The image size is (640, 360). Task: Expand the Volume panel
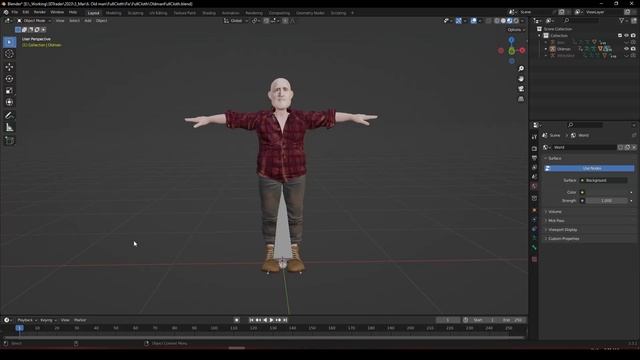(x=555, y=212)
